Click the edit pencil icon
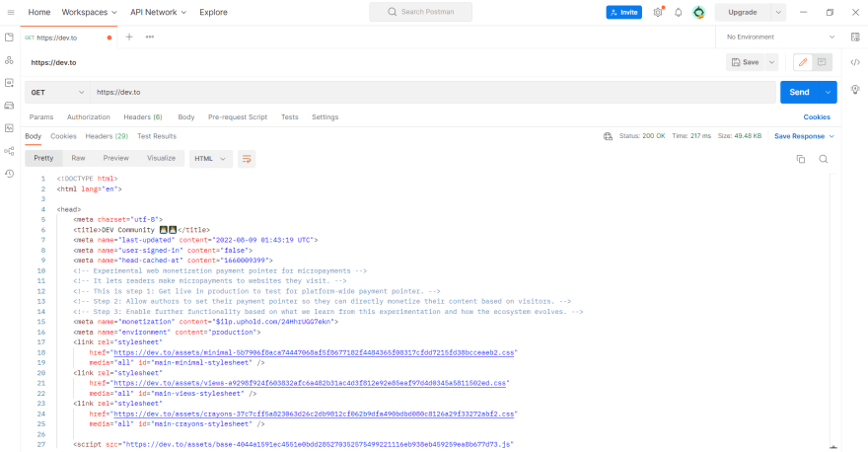This screenshot has height=452, width=868. (803, 62)
